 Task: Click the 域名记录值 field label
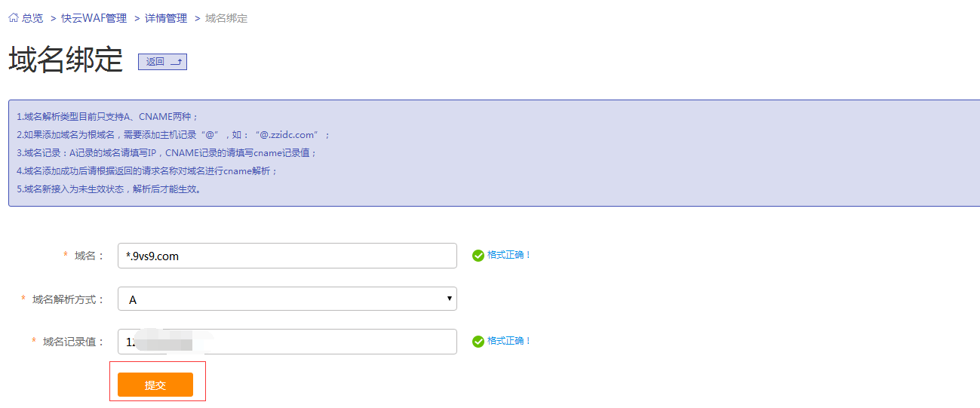74,342
